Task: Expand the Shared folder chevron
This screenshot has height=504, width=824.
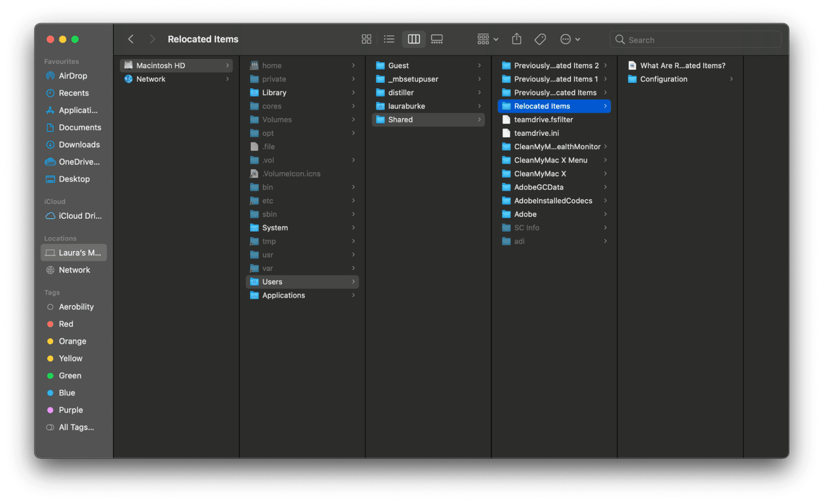Action: point(479,119)
